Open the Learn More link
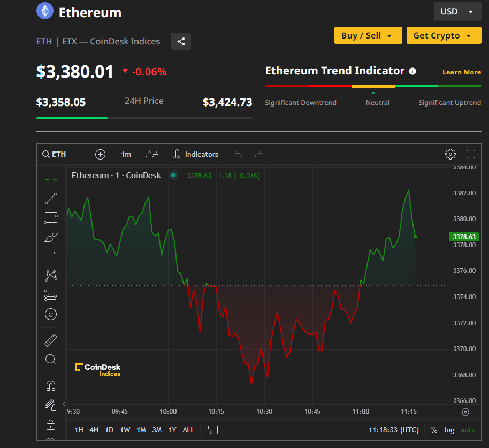The image size is (489, 448). tap(462, 72)
